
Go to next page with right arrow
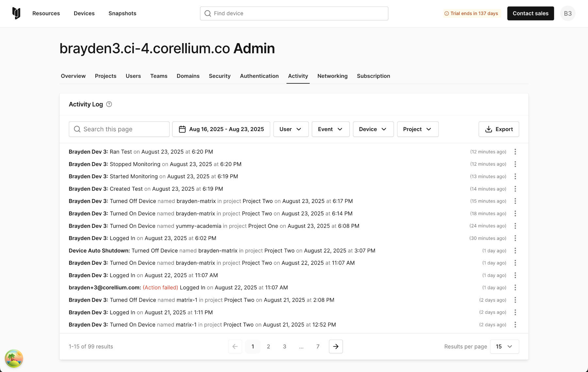tap(336, 347)
